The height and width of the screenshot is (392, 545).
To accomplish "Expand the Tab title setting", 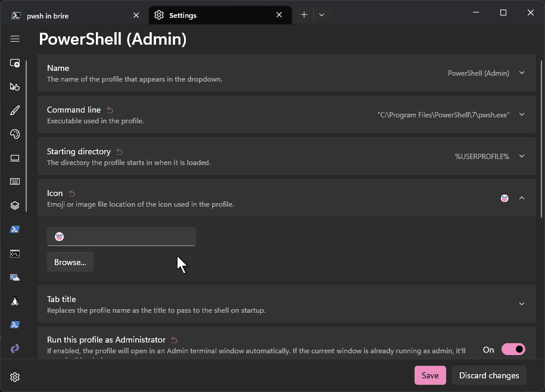I will [522, 304].
